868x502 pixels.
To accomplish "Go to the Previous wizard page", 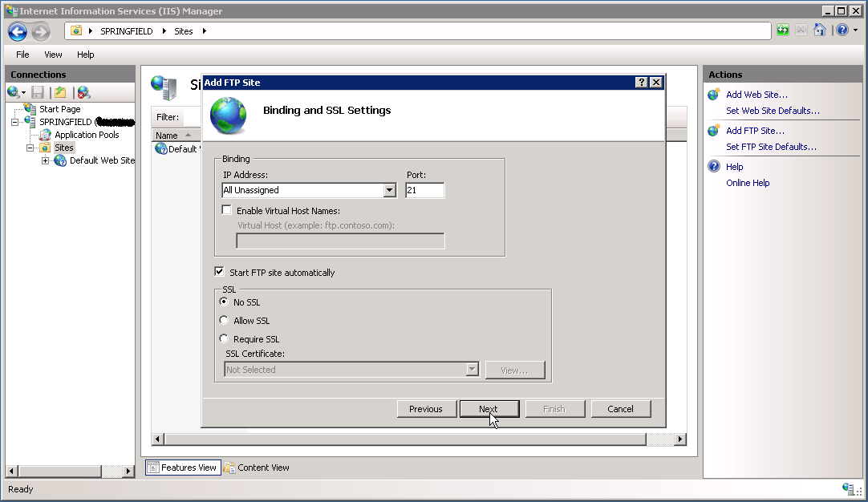I will click(x=426, y=409).
